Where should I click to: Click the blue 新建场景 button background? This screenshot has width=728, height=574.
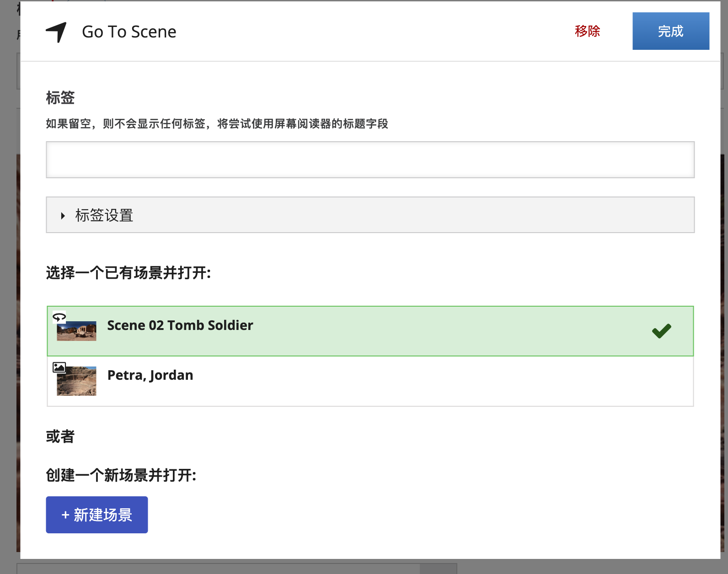96,515
